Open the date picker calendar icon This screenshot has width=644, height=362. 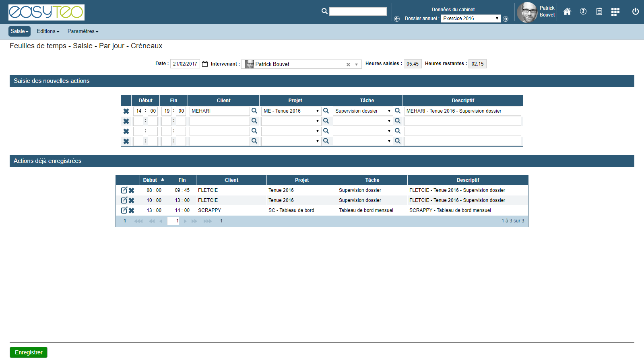pyautogui.click(x=205, y=64)
